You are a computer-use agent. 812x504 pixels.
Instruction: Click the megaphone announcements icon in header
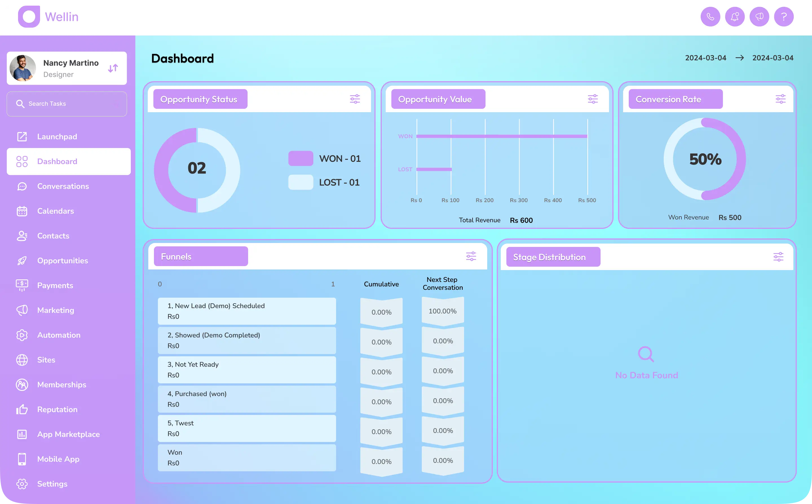(759, 17)
